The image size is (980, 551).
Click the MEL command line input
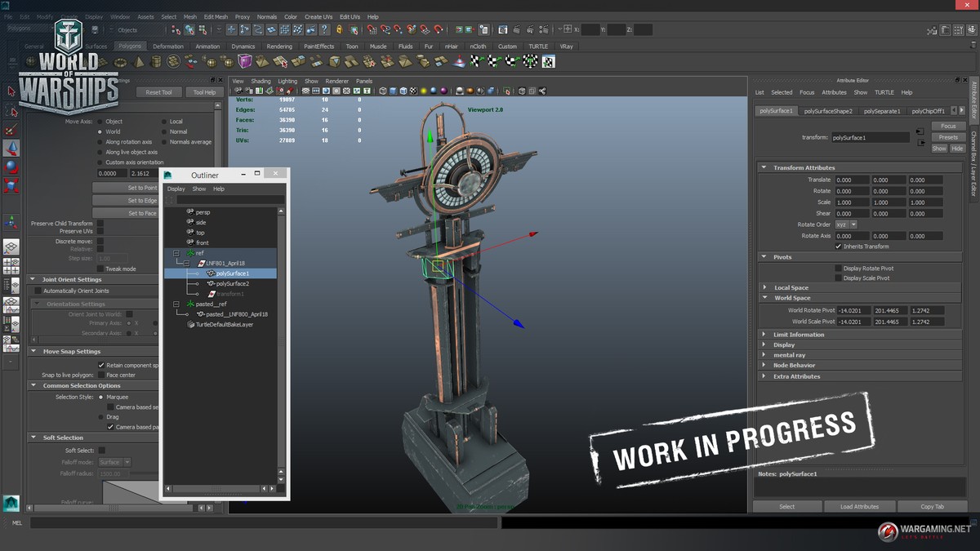click(264, 522)
